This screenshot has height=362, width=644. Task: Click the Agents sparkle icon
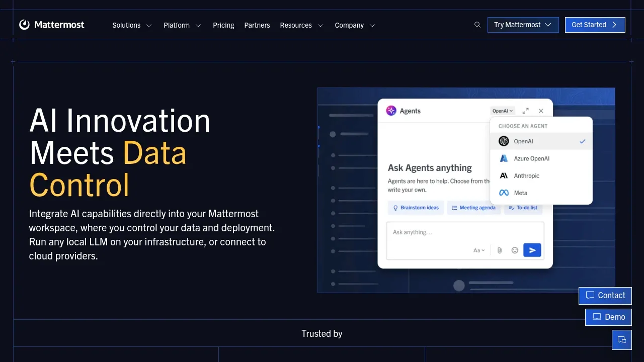click(x=391, y=111)
